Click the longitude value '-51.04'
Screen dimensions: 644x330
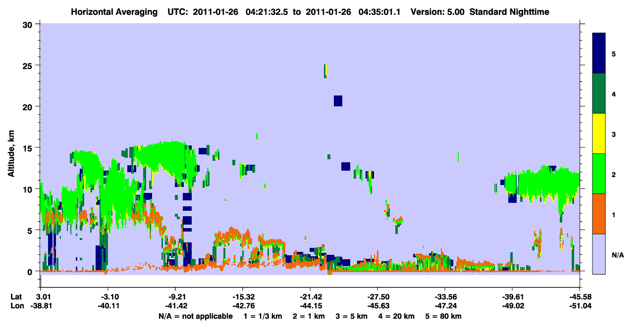580,306
